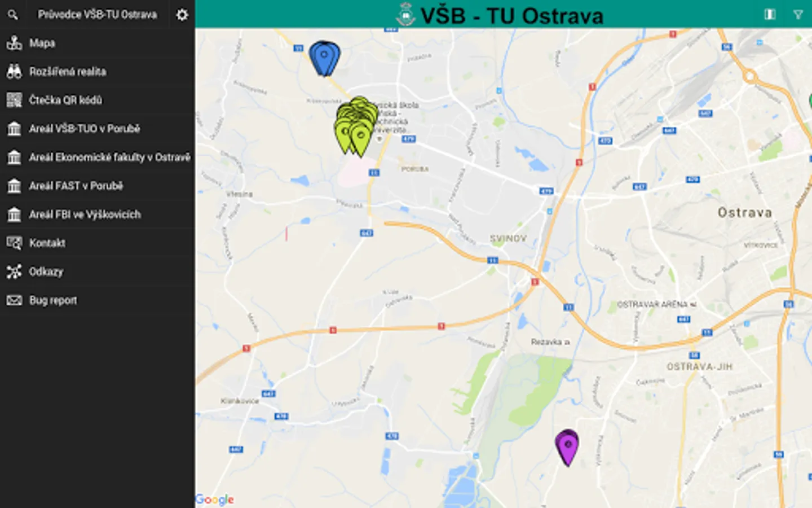This screenshot has height=508, width=812.
Task: Click the blue map marker pin
Action: (324, 57)
